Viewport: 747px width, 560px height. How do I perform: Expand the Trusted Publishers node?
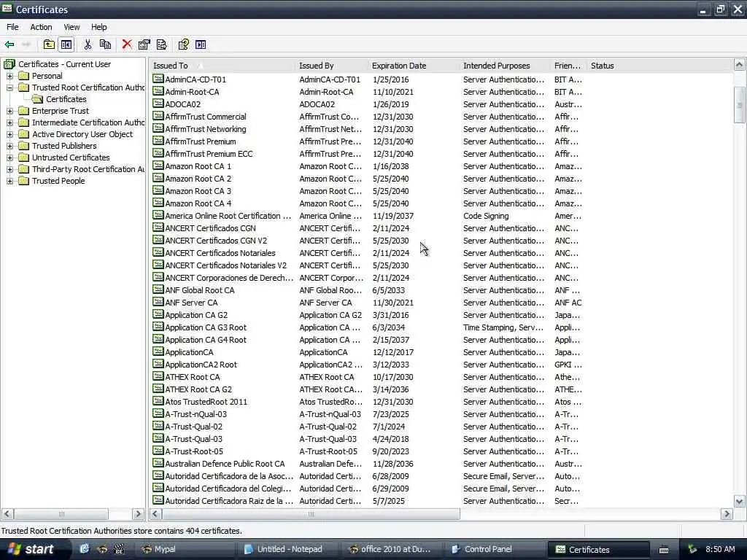(x=9, y=146)
